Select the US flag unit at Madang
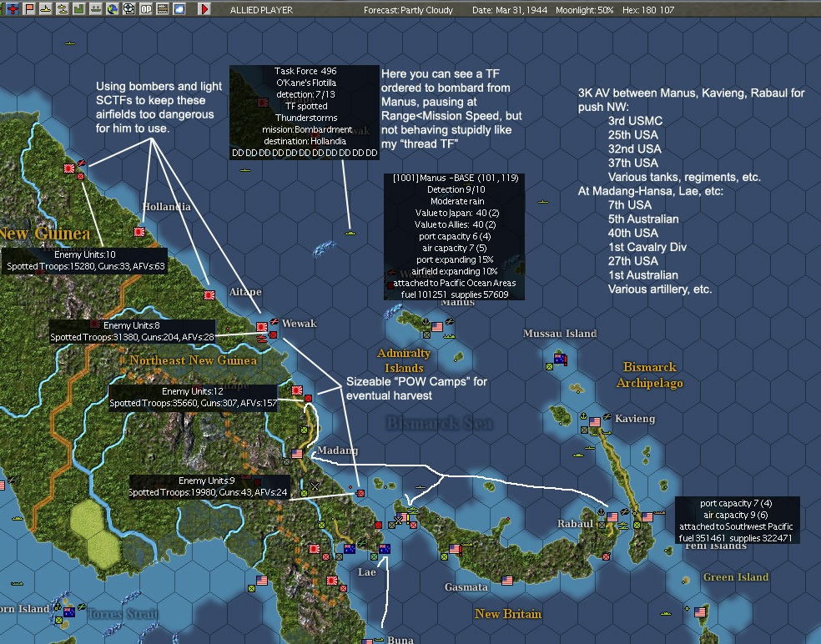The image size is (821, 644). (x=297, y=454)
